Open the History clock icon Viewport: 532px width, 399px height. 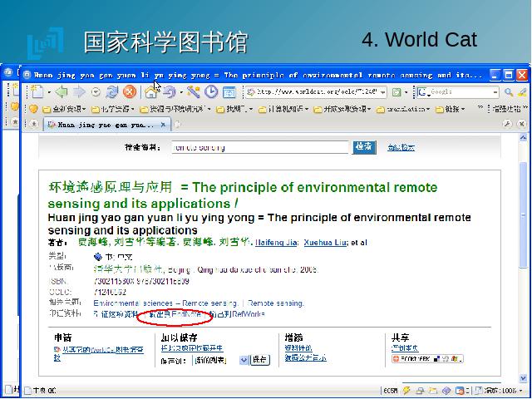(211, 92)
